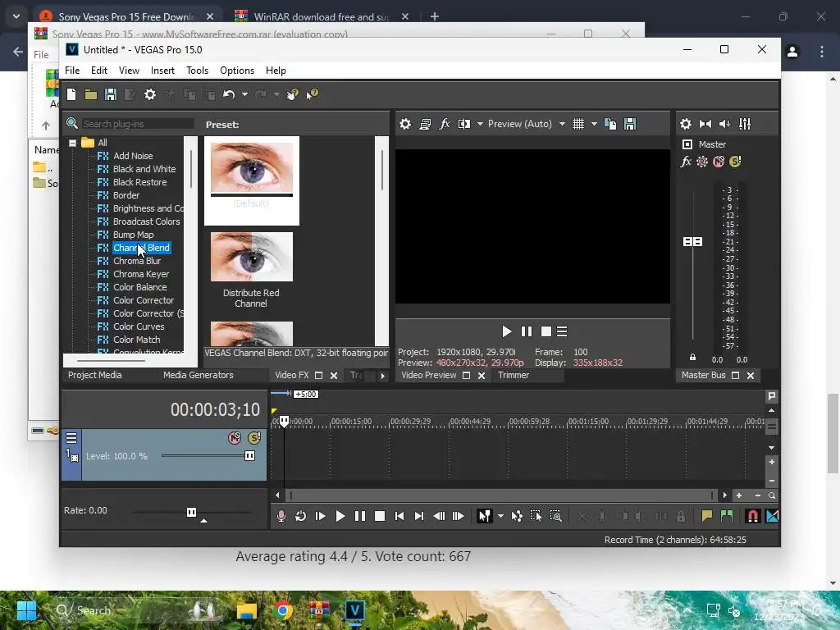840x630 pixels.
Task: Open project video properties gear in preview panel
Action: pyautogui.click(x=405, y=125)
